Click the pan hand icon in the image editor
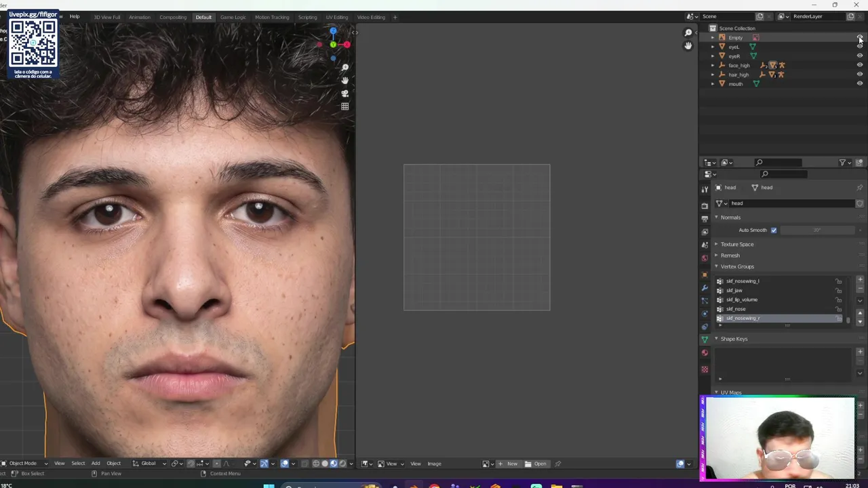This screenshot has height=488, width=868. click(688, 45)
